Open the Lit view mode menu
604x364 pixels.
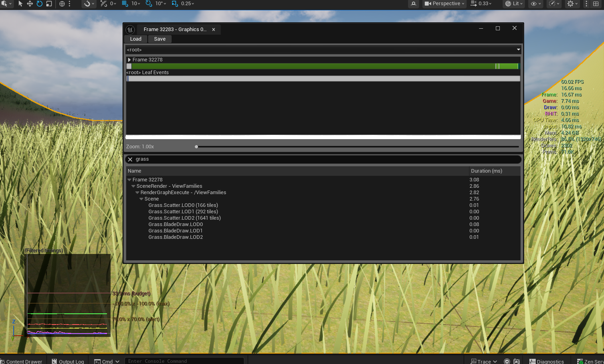514,4
